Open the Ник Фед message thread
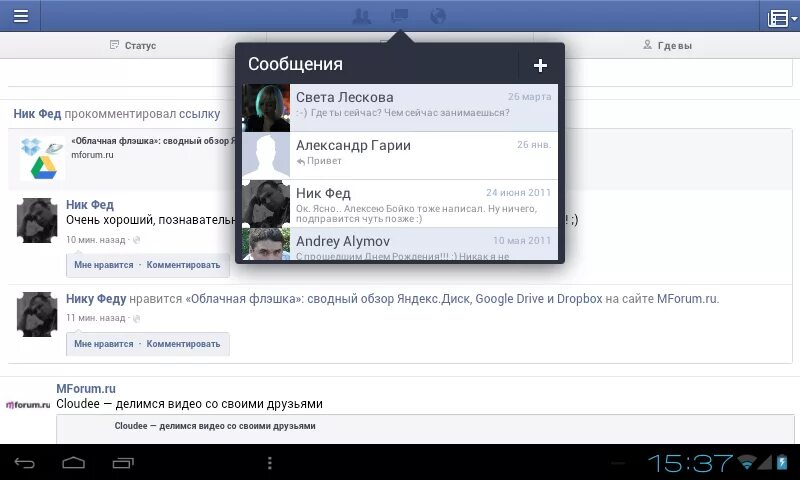This screenshot has height=480, width=800. point(400,204)
